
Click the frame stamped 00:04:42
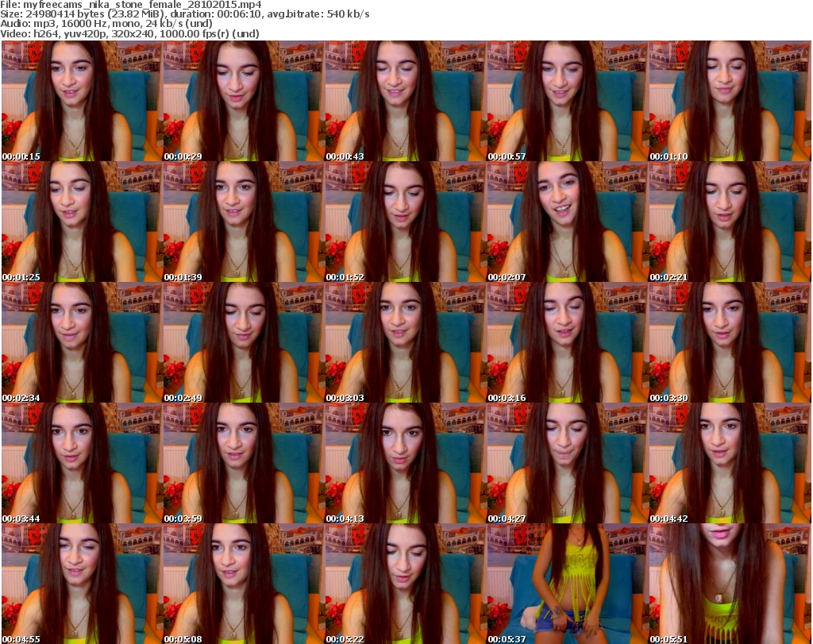[730, 463]
